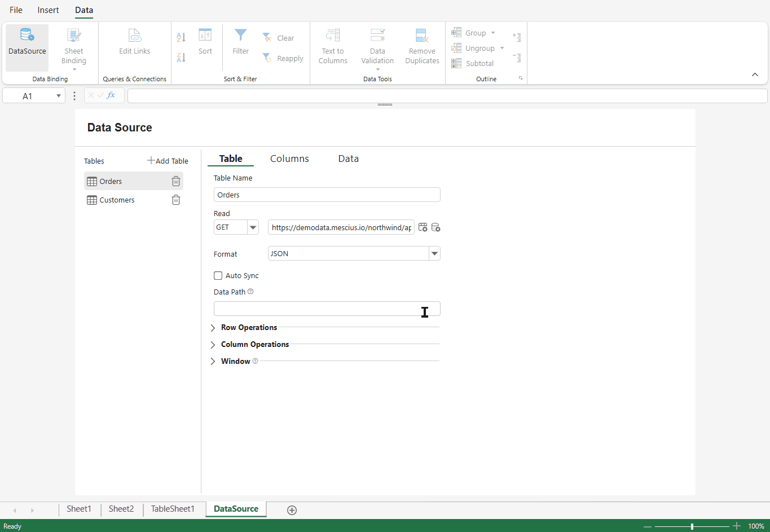Open the cell name box dropdown
The height and width of the screenshot is (532, 770).
[x=59, y=96]
